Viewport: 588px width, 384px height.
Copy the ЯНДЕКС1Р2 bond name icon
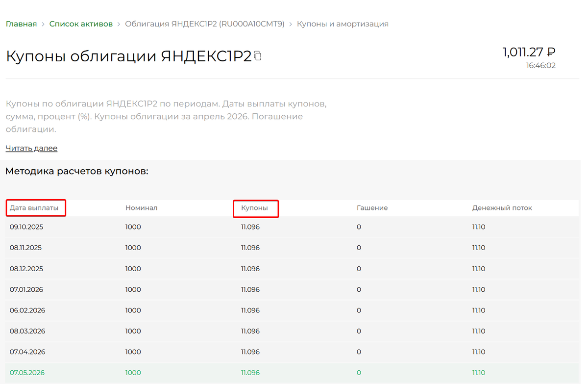click(258, 56)
